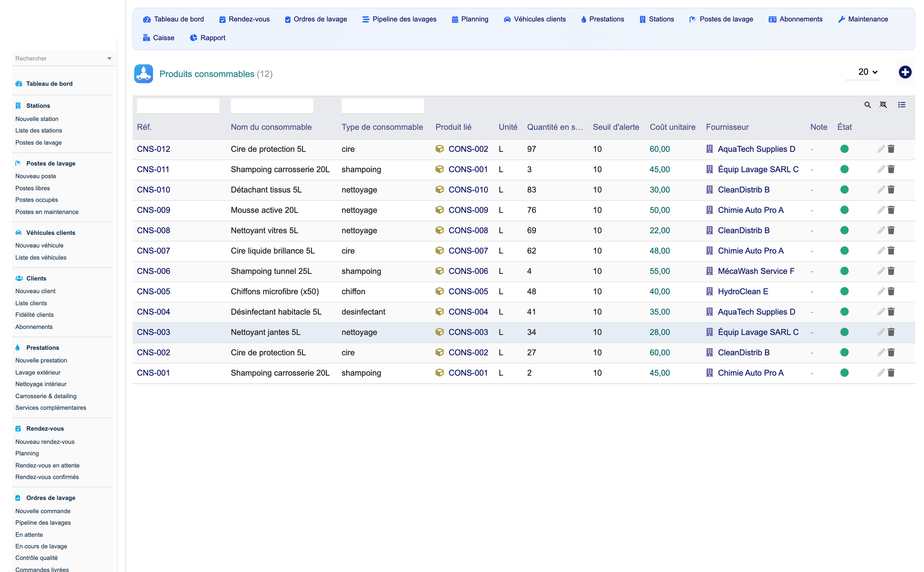
Task: Click the sidebar Tableau de bord gauge icon
Action: (x=19, y=84)
